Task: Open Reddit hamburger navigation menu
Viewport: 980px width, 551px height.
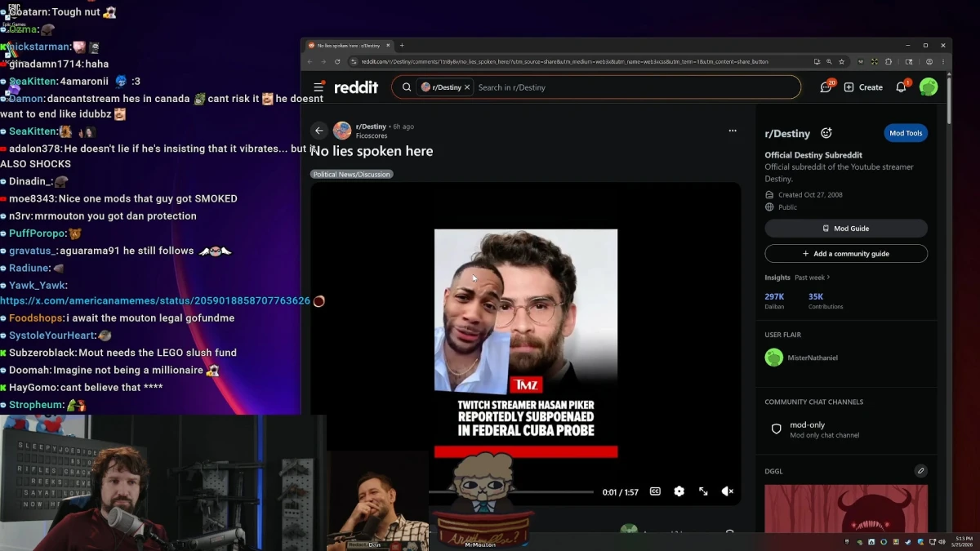Action: [318, 87]
